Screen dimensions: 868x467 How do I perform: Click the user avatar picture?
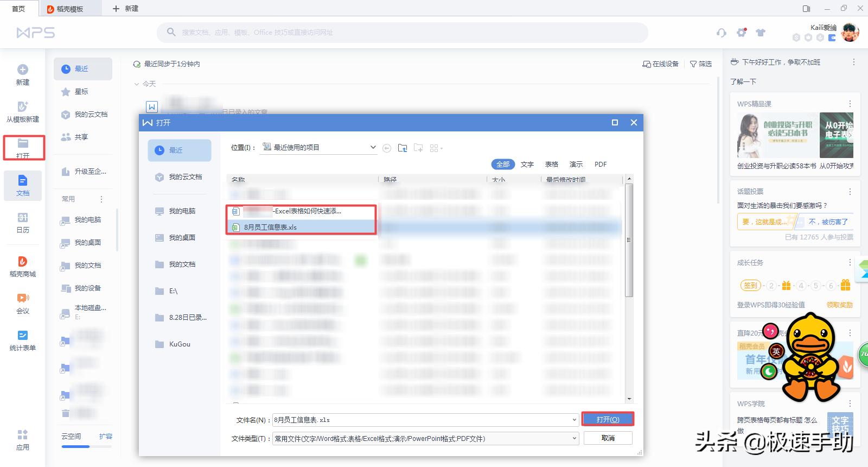coord(850,33)
